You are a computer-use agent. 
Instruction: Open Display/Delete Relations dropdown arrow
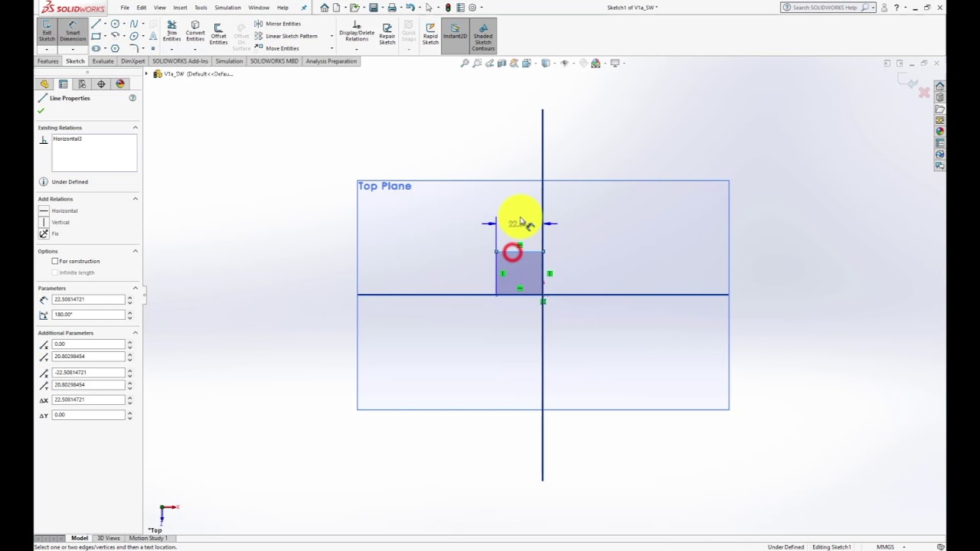pyautogui.click(x=356, y=50)
